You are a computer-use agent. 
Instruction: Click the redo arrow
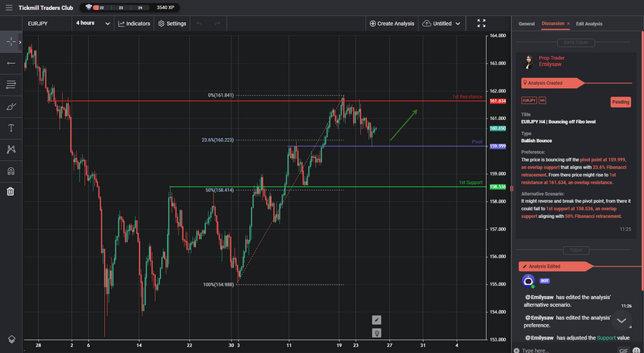tap(217, 24)
